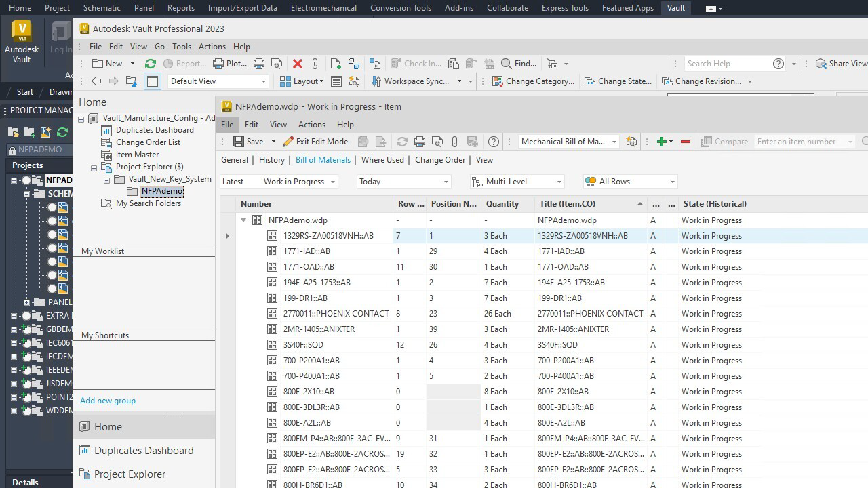Open Plot from the Vault toolbar

(x=230, y=64)
